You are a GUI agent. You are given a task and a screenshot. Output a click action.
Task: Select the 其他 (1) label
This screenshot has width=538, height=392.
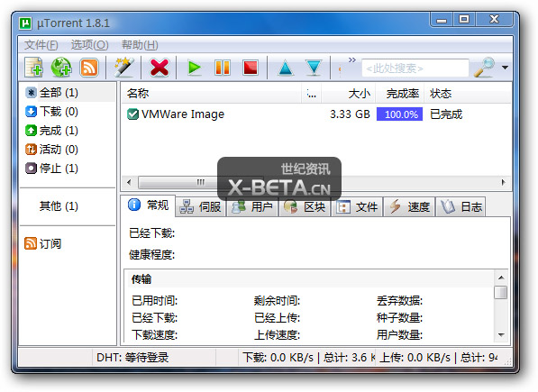(x=59, y=205)
